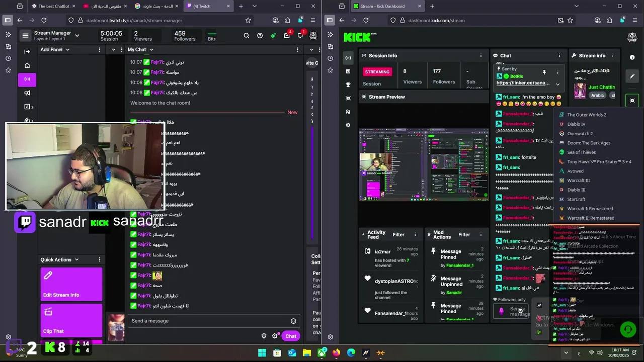Screen dimensions: 644x362
Task: Open the Twitch chat emote picker
Action: 293,321
